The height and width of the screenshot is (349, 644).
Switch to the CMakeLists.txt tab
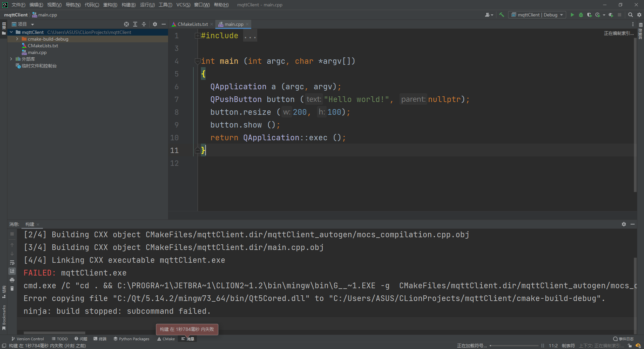(x=192, y=24)
